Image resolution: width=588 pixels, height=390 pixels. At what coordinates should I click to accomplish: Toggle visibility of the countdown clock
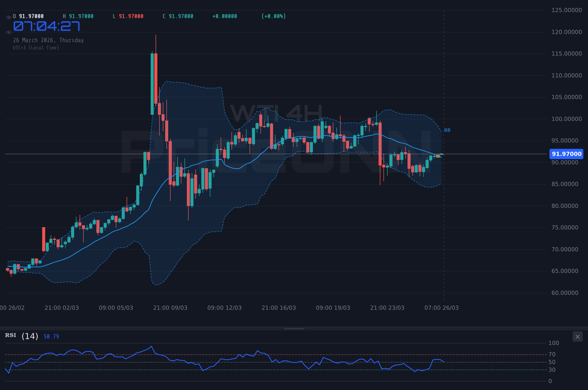8,32
